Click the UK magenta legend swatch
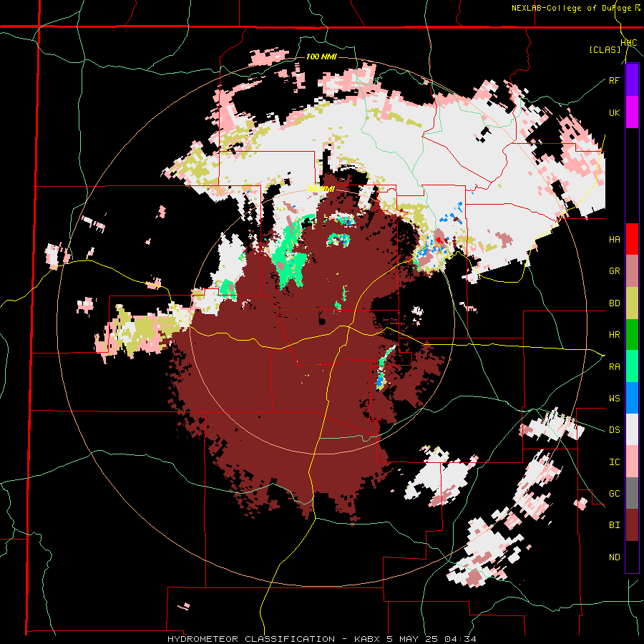 (x=632, y=112)
